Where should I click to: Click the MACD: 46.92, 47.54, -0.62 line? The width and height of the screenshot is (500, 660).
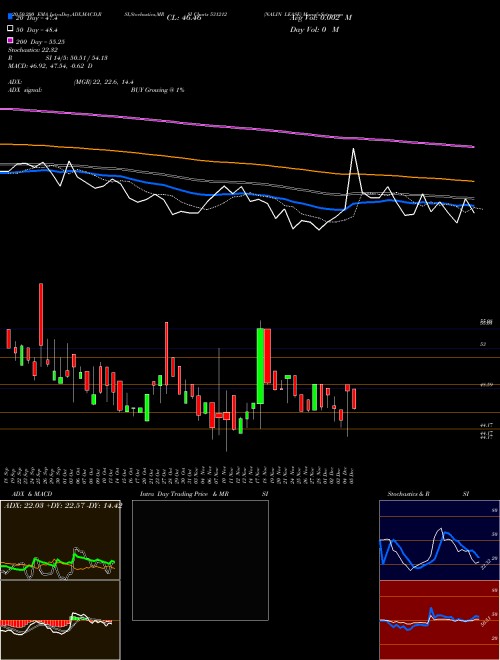coord(51,66)
